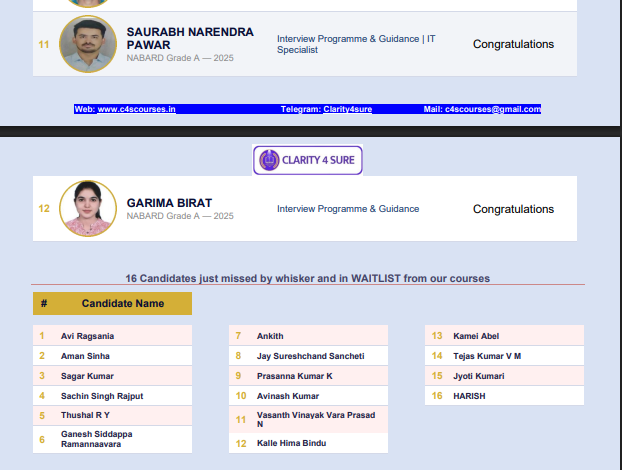Click the Clarity 4 Sure logo
Screen dimensions: 622x470
[x=308, y=160]
